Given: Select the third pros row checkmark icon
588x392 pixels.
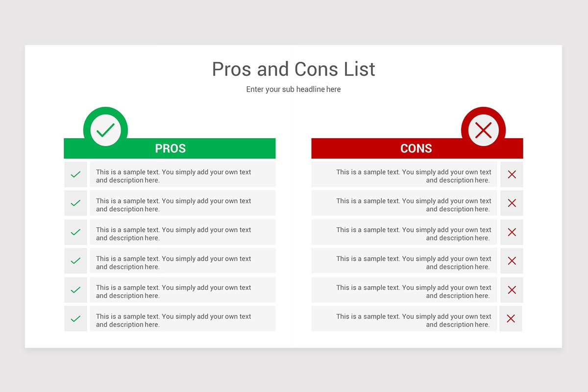Looking at the screenshot, I should (x=75, y=232).
